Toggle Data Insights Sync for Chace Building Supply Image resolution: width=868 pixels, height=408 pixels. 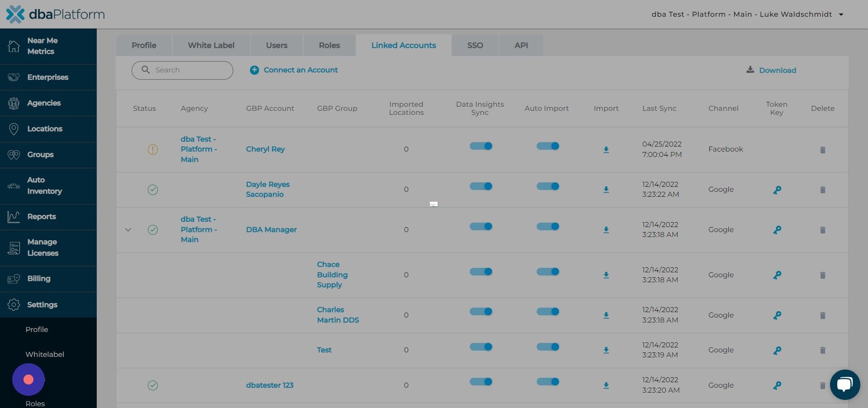coord(481,271)
